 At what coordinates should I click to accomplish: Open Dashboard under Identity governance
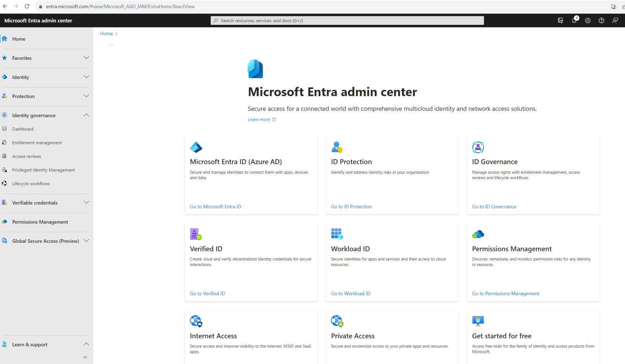pyautogui.click(x=23, y=129)
